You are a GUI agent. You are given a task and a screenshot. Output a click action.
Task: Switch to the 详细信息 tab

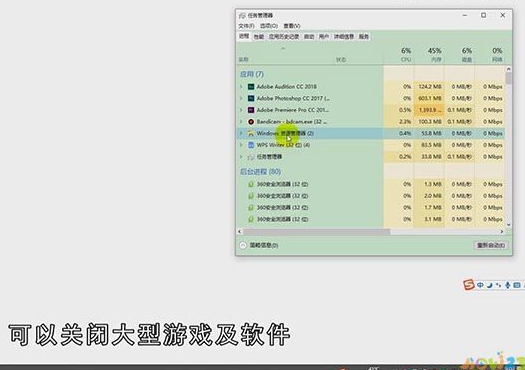point(344,37)
